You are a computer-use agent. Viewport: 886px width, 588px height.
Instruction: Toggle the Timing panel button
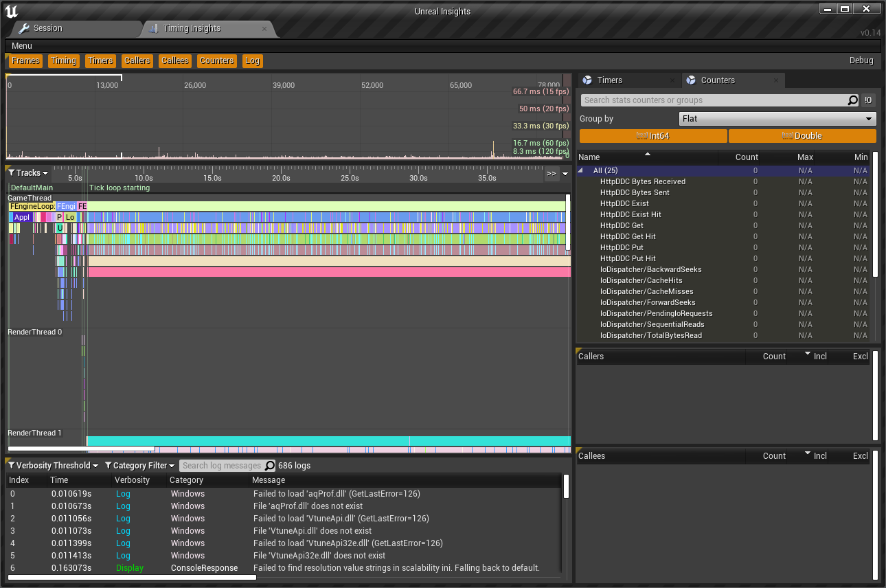click(64, 61)
